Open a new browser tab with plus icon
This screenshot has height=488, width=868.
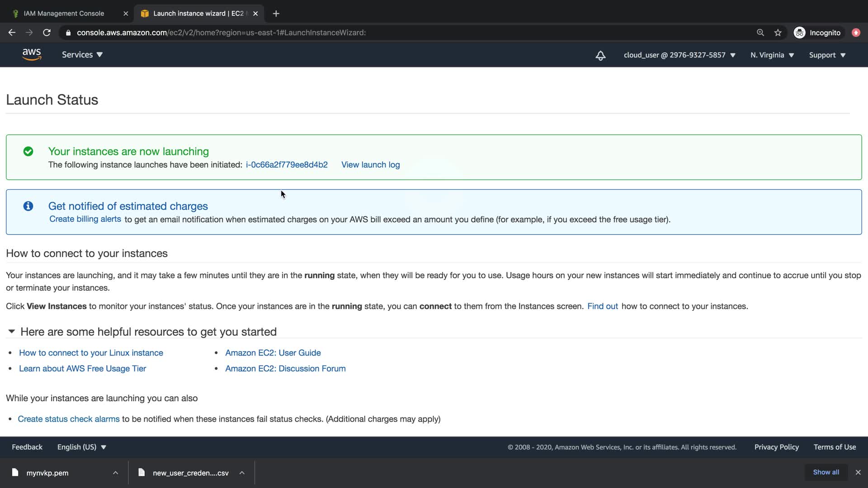[276, 14]
